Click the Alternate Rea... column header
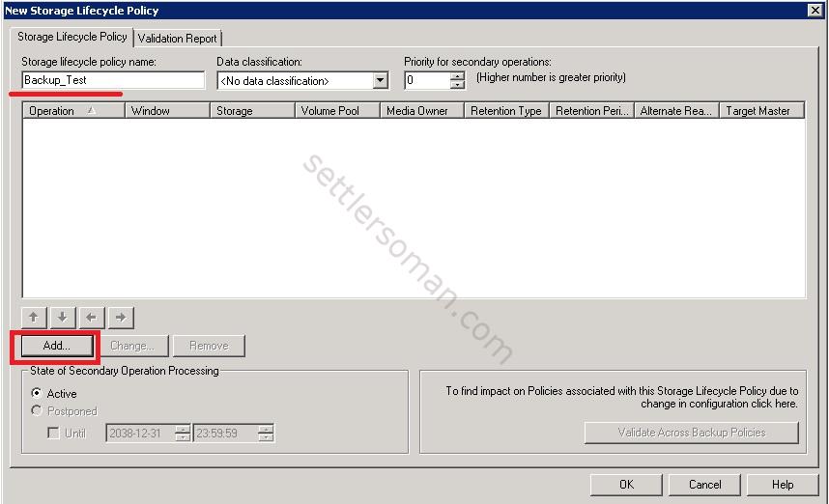 [x=676, y=111]
